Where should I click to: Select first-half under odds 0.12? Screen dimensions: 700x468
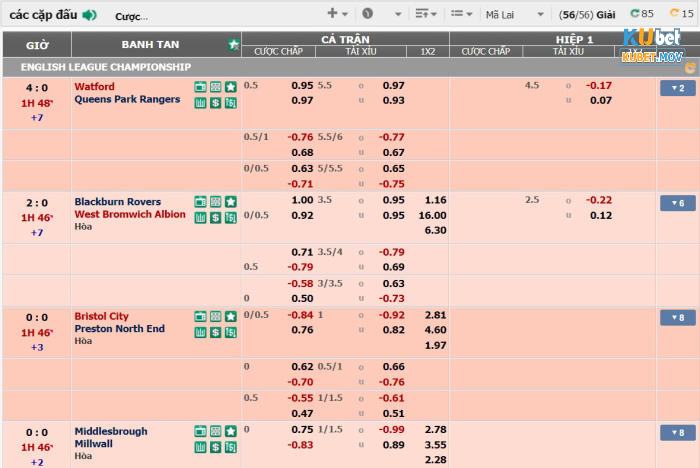point(601,215)
